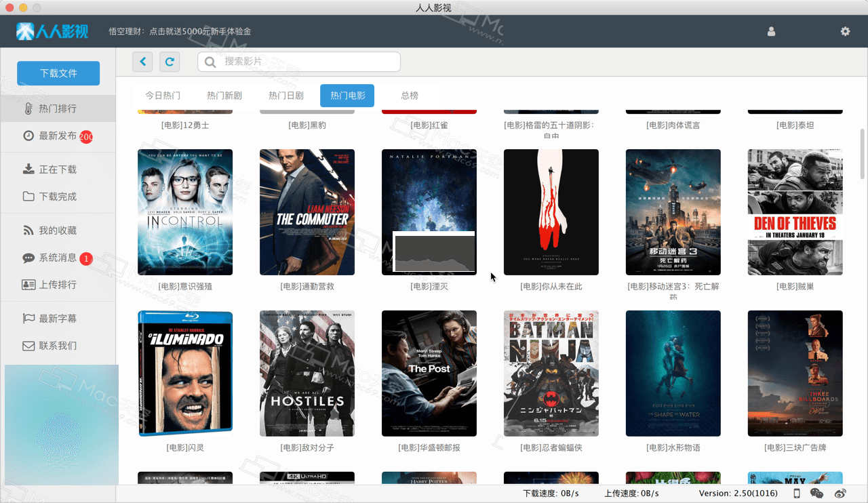The height and width of the screenshot is (503, 868).
Task: Click the title [电影]意识强殖
Action: [185, 287]
